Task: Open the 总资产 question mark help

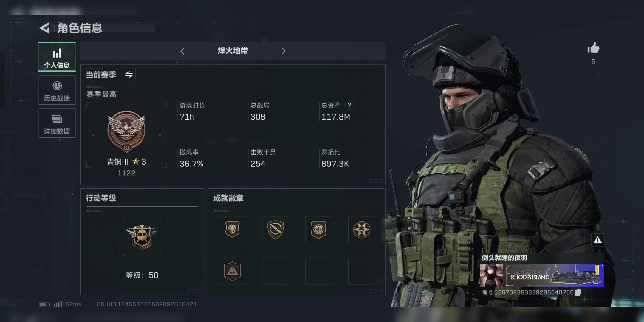Action: (349, 105)
